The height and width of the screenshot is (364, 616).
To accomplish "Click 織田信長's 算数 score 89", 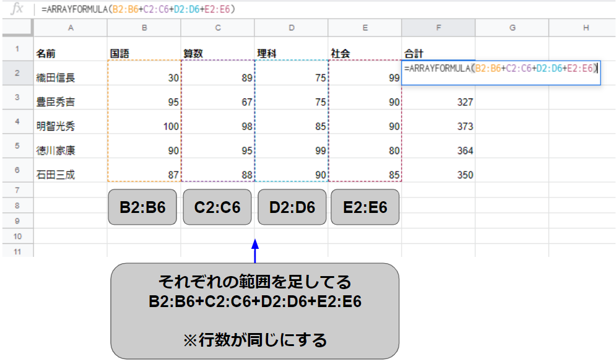I will (x=218, y=73).
